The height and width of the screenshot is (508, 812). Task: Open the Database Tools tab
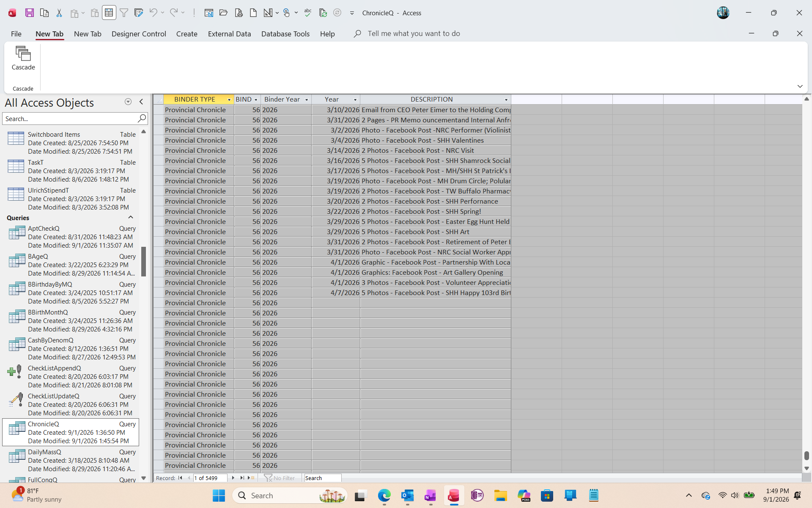285,34
